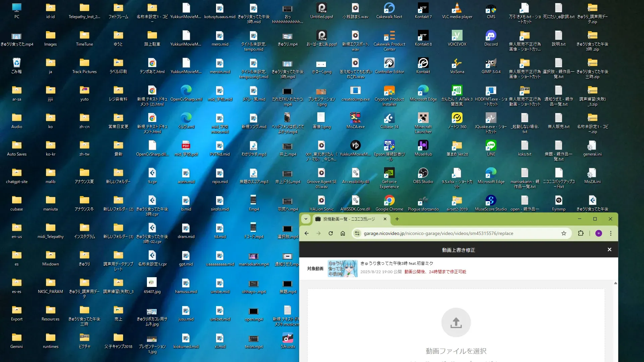The height and width of the screenshot is (362, 644).
Task: Select the Minecraft Launcher icon
Action: point(423,118)
